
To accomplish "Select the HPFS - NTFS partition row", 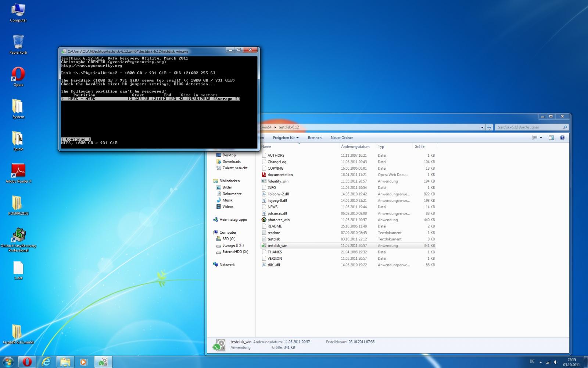I will point(151,99).
